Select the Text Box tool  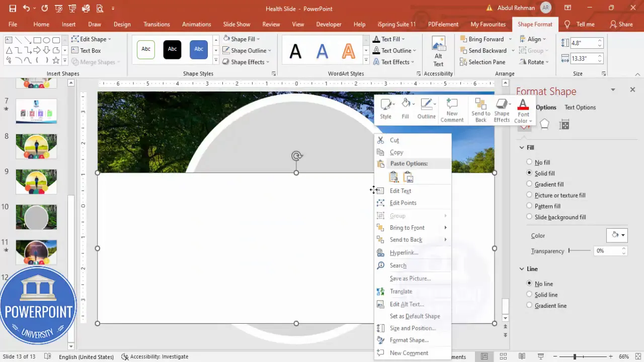86,50
